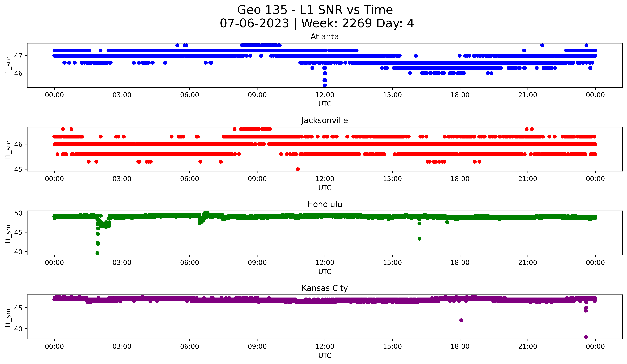This screenshot has width=627, height=364.
Task: Click the l1_snr y-axis label of Honolulu plot
Action: (x=8, y=233)
